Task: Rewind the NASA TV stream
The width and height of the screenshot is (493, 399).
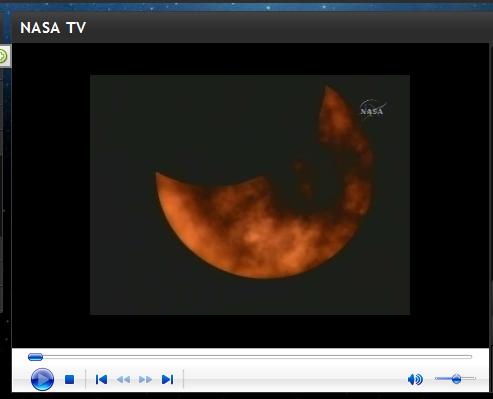Action: pos(123,379)
